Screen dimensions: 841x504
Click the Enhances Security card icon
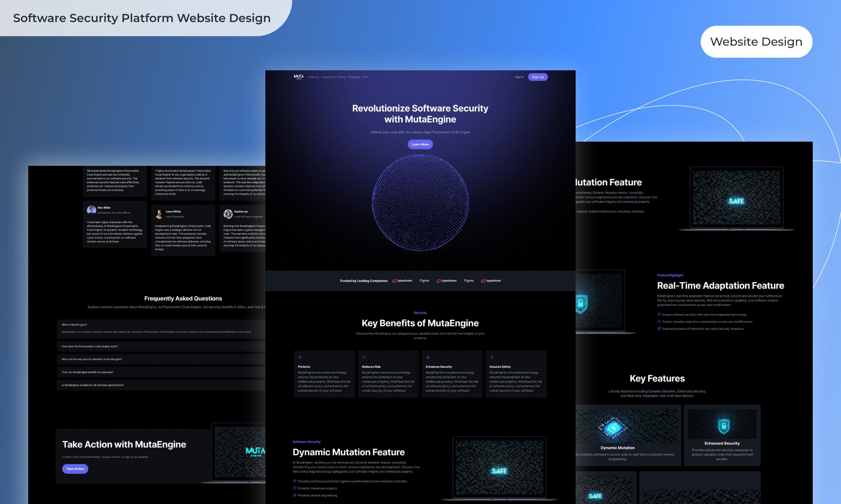pyautogui.click(x=428, y=357)
